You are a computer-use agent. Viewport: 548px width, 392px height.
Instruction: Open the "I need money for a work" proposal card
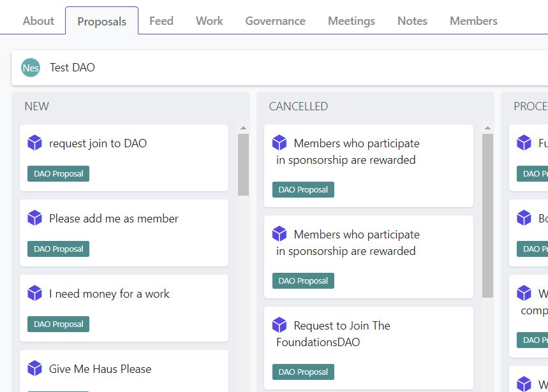(x=124, y=308)
